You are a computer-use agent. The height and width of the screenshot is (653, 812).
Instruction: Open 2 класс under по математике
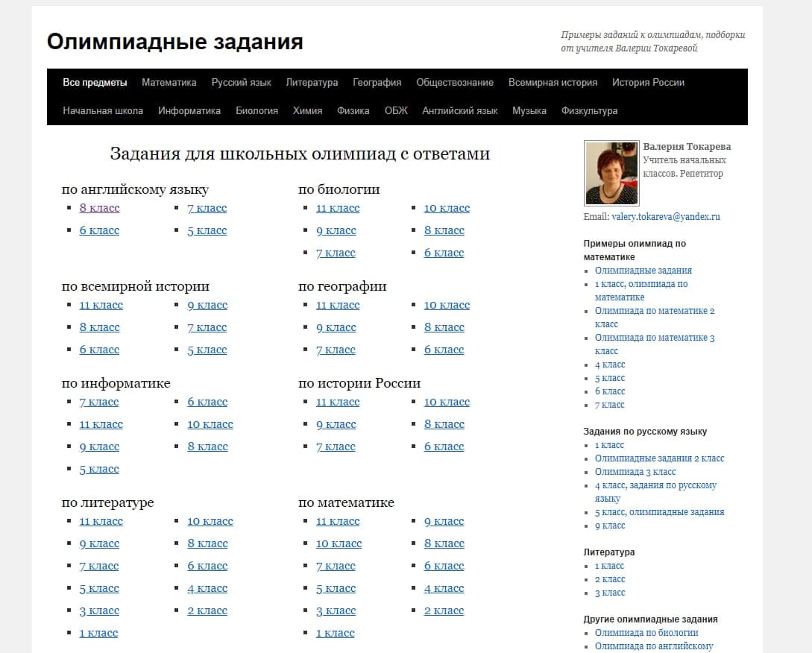click(x=444, y=611)
